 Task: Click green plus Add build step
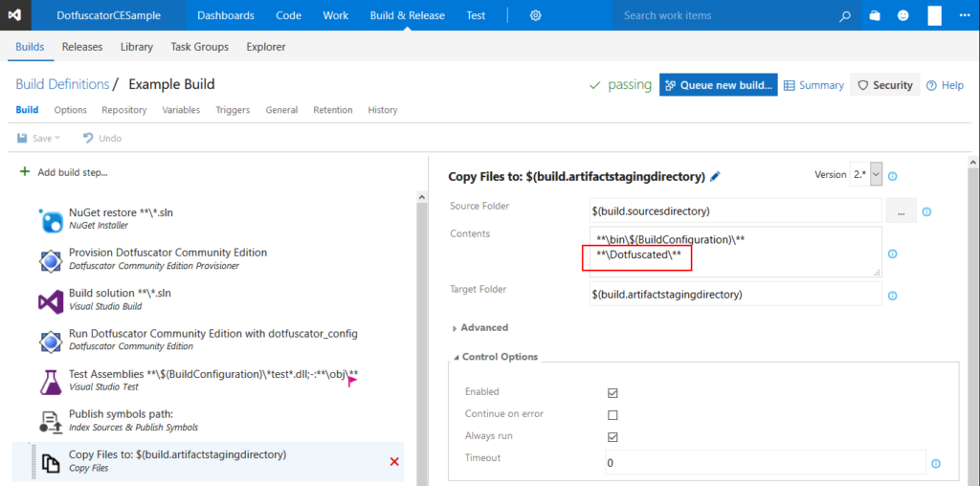(x=25, y=172)
